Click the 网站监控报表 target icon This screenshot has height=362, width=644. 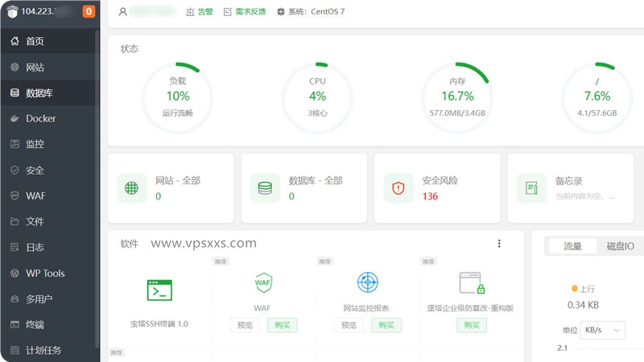pyautogui.click(x=368, y=282)
